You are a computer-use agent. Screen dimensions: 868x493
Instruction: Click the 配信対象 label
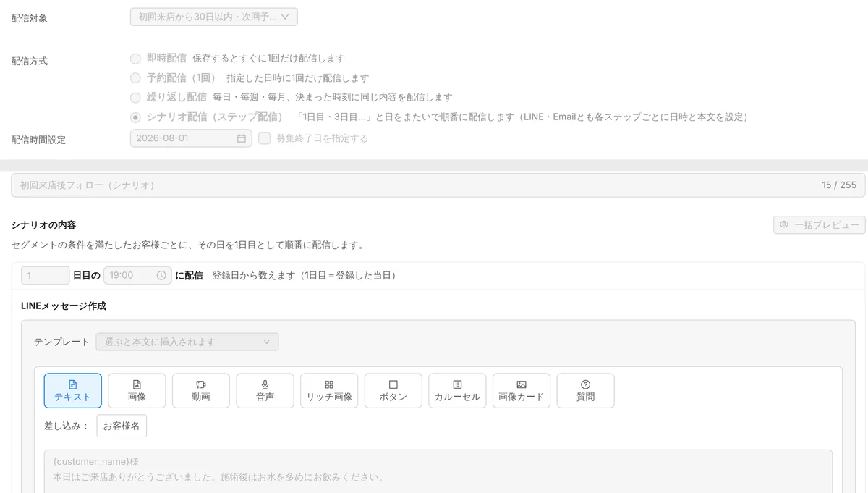(30, 18)
